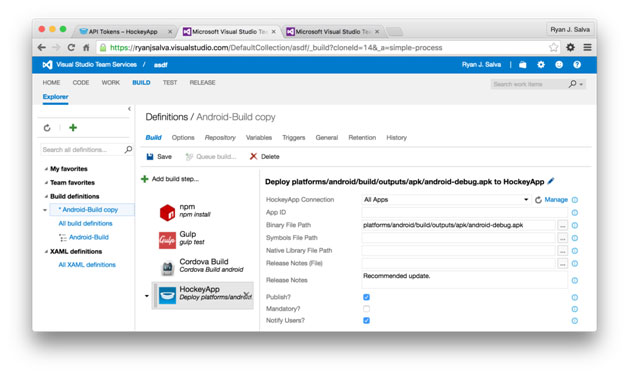
Task: Open the Options tab
Action: [x=183, y=137]
